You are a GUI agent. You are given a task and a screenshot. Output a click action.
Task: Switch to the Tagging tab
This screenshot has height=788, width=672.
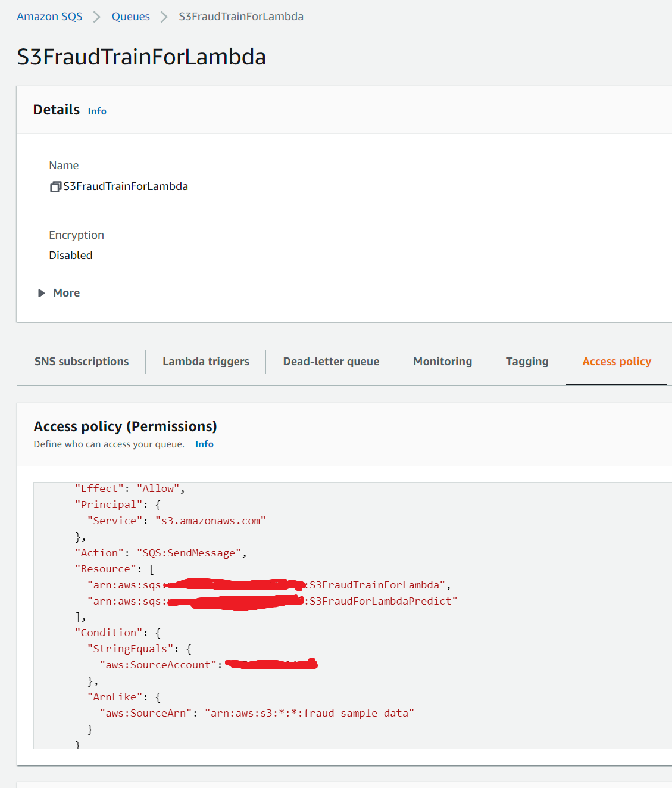(527, 362)
